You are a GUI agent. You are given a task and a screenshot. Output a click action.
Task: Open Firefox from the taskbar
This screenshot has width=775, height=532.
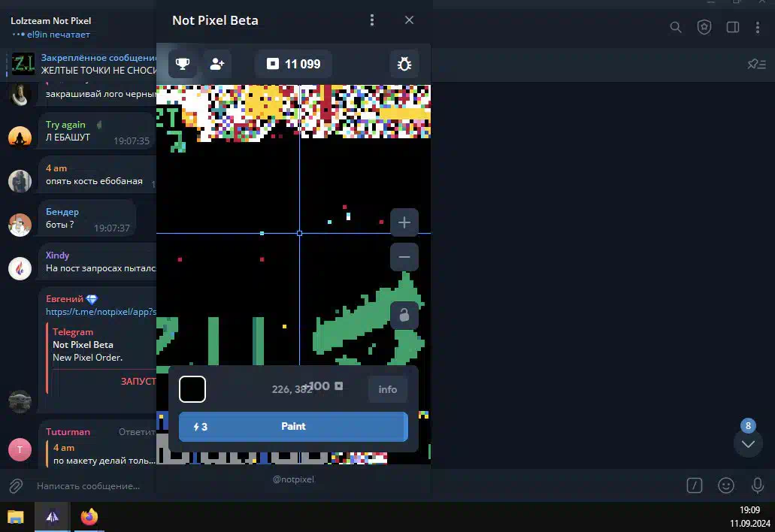(89, 517)
